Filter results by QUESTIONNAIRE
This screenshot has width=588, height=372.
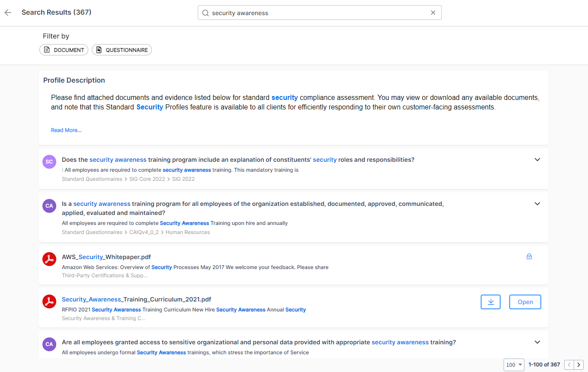click(x=122, y=50)
